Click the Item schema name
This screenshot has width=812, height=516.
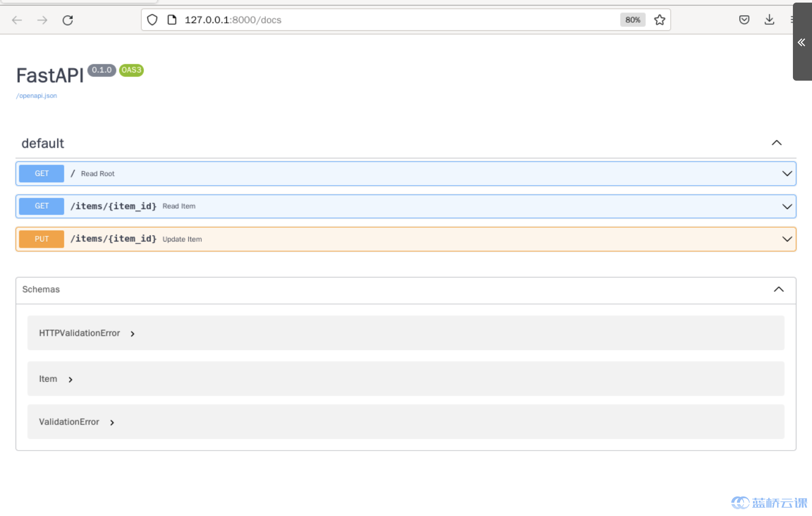coord(48,379)
